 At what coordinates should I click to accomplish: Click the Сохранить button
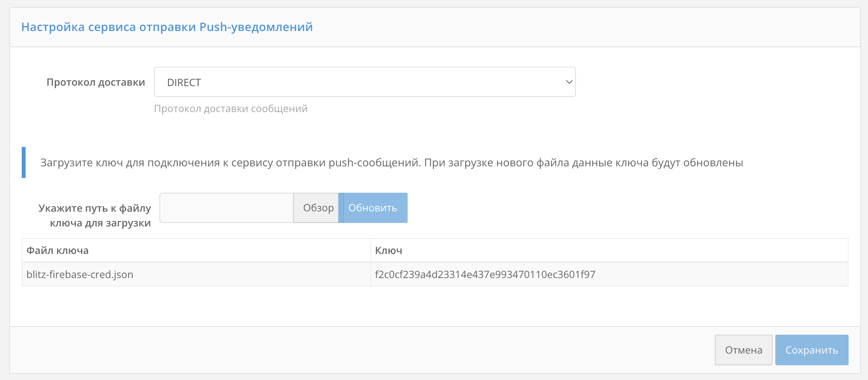[x=811, y=350]
